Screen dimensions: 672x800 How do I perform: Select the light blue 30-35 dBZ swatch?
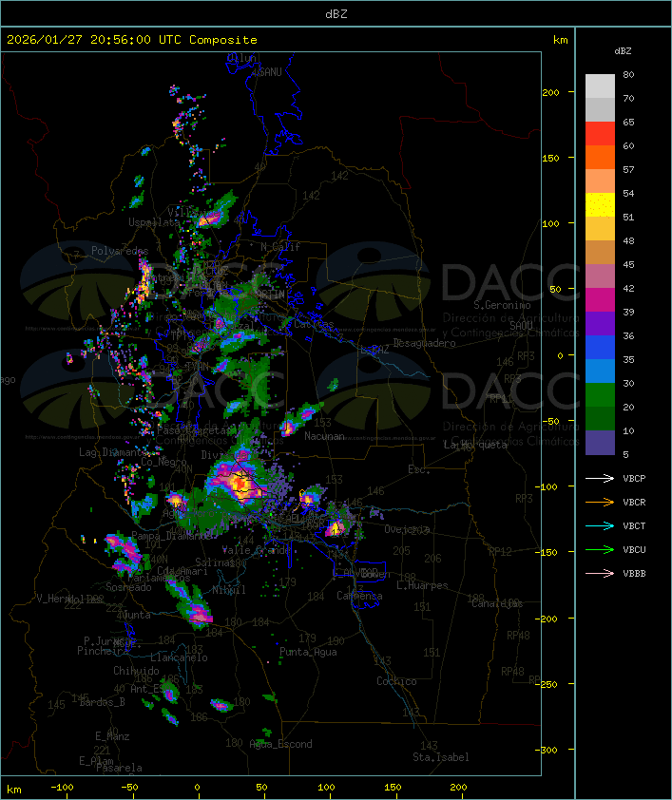pyautogui.click(x=600, y=371)
